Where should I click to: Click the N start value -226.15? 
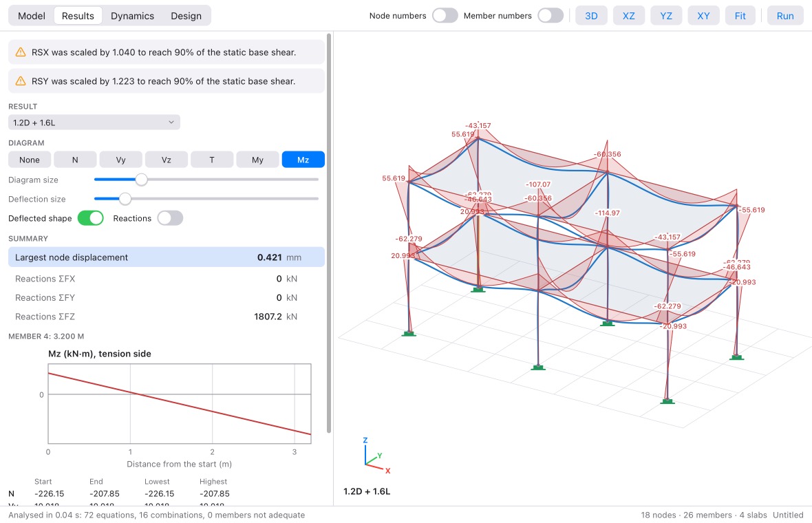49,494
